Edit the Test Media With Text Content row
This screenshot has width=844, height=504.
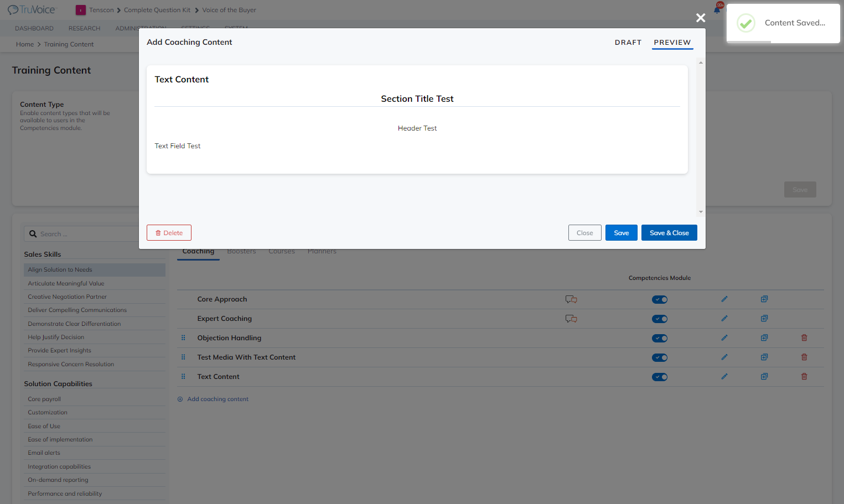724,357
